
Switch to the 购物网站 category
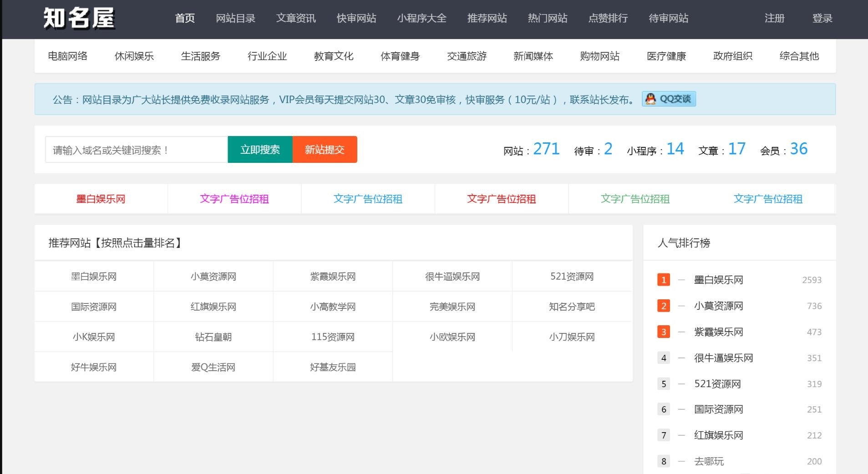pyautogui.click(x=599, y=56)
